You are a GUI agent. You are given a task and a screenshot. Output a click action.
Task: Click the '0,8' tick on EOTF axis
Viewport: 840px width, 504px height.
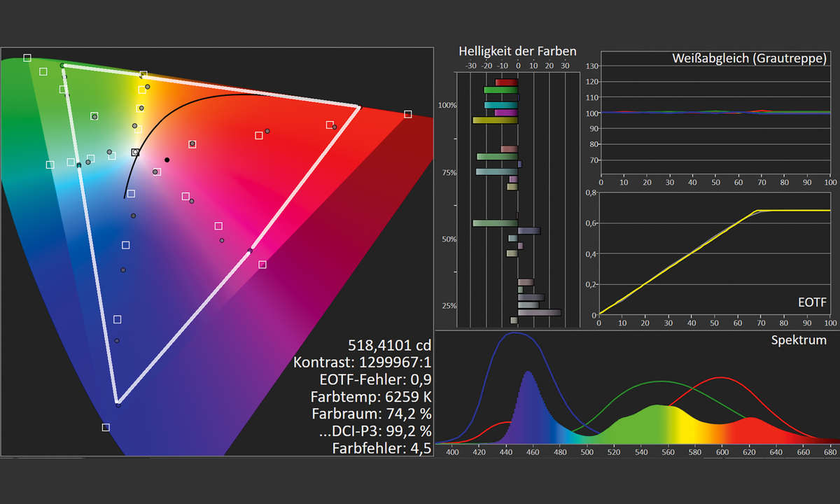pos(591,192)
